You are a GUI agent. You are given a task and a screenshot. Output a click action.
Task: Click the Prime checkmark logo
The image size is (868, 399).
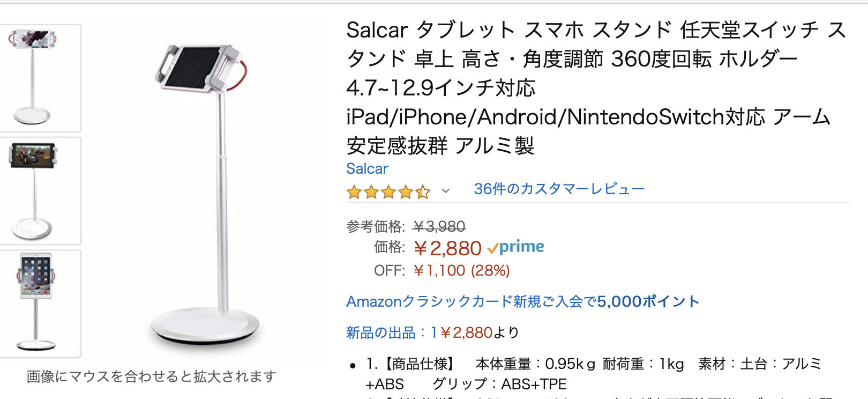(515, 247)
